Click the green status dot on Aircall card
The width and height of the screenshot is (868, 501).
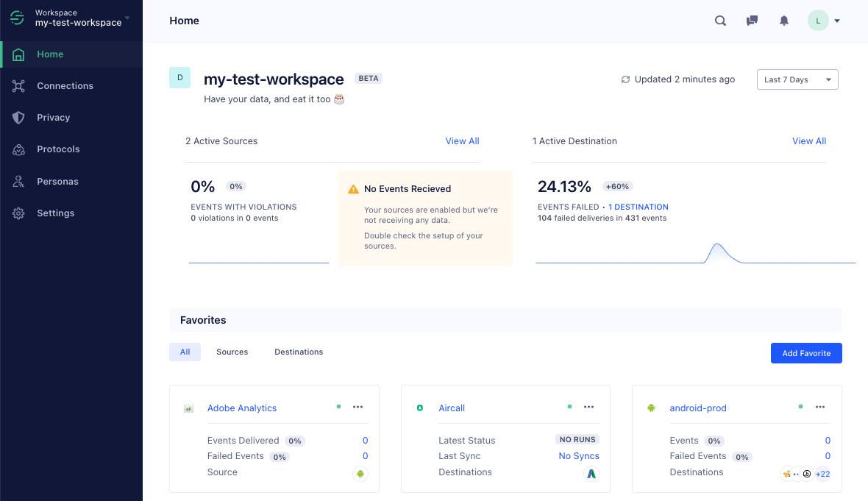(569, 405)
